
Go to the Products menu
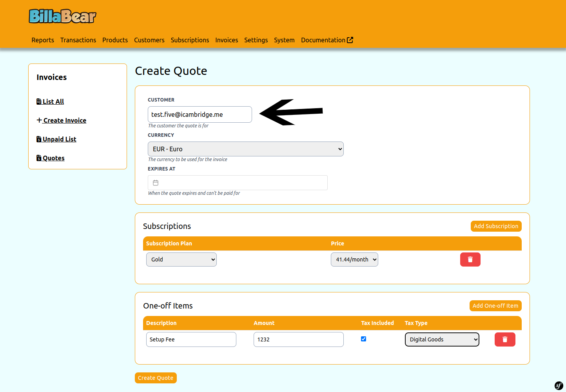[x=115, y=40]
